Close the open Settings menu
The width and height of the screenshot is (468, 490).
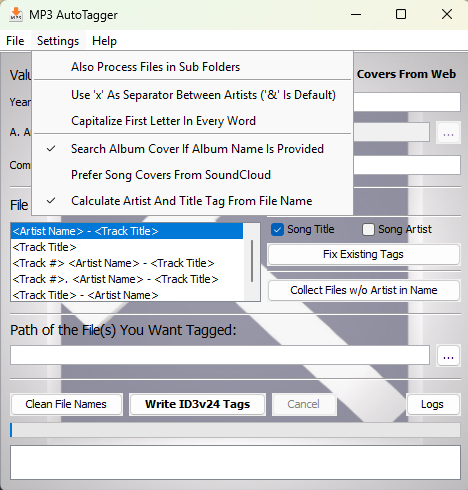(x=58, y=41)
